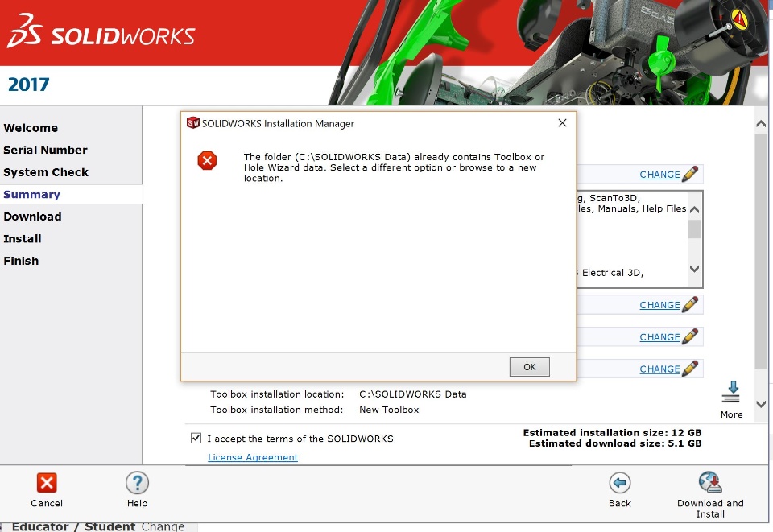Click the Download and Install globe icon
The height and width of the screenshot is (532, 773).
[710, 483]
